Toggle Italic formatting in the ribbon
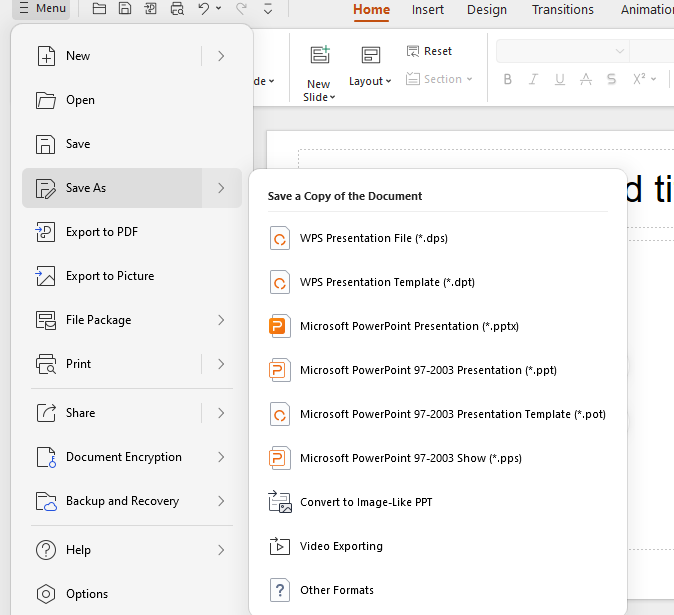 point(534,80)
